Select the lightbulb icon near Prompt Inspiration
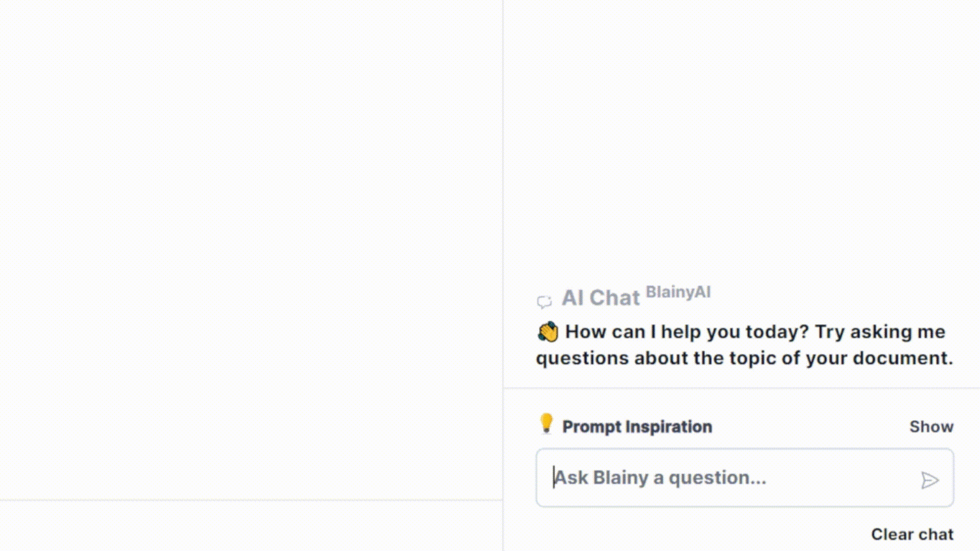This screenshot has height=551, width=980. (546, 424)
